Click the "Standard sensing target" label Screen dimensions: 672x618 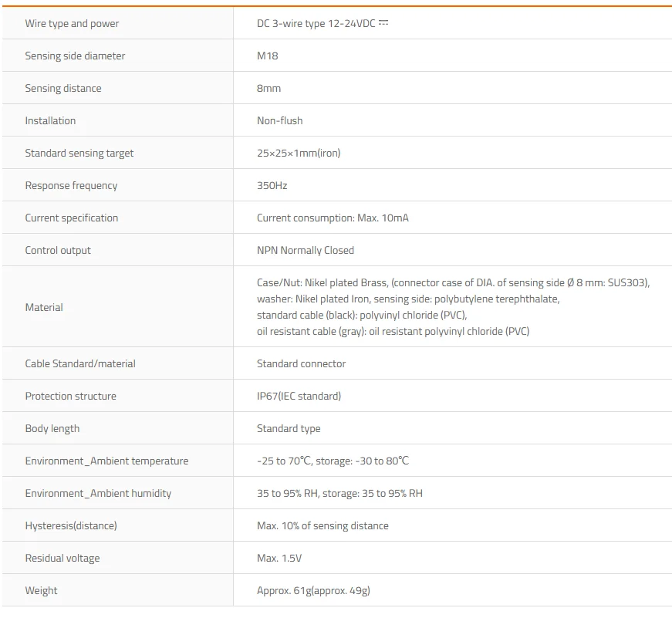click(x=79, y=154)
